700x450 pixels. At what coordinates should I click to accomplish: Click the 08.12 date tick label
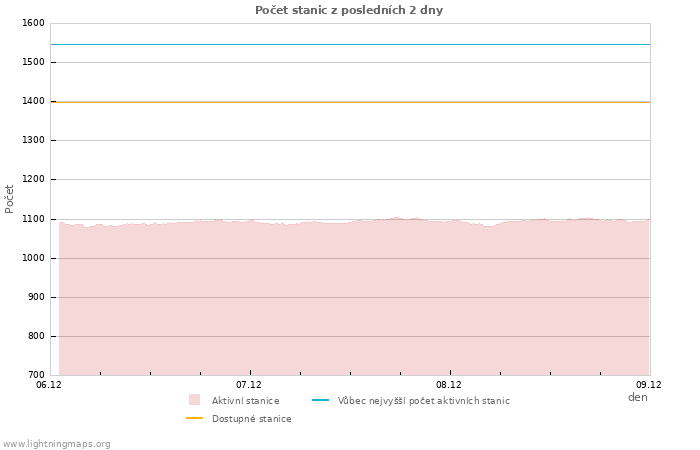[449, 384]
